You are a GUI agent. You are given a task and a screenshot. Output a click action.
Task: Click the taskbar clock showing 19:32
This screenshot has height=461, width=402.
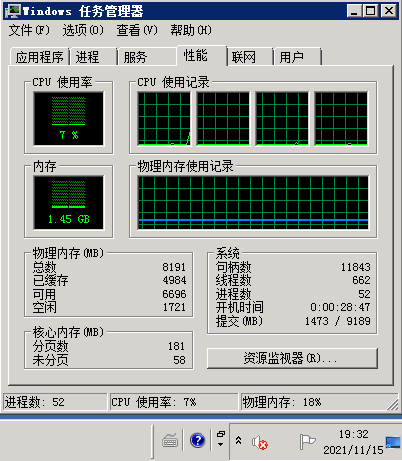pyautogui.click(x=353, y=442)
